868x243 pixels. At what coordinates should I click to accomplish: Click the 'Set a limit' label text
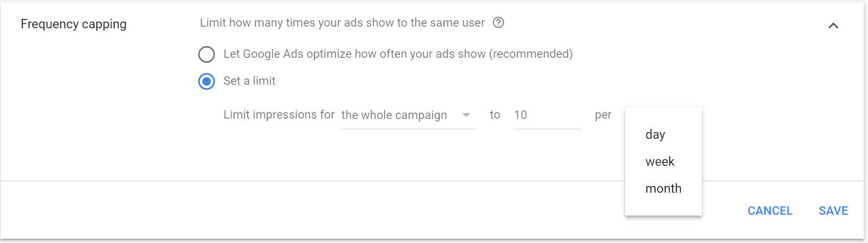[250, 81]
